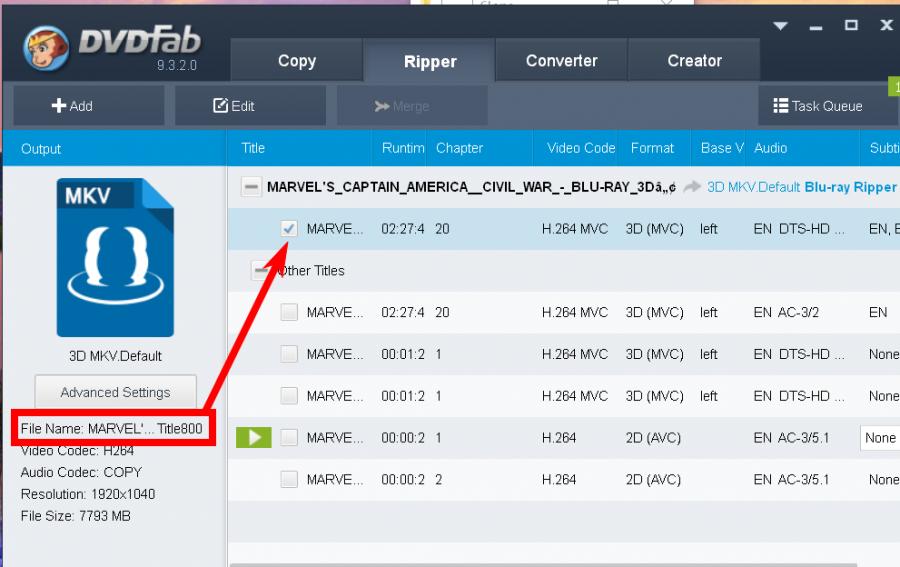Image resolution: width=900 pixels, height=567 pixels.
Task: Click the green badge beside Task Queue
Action: click(x=894, y=87)
